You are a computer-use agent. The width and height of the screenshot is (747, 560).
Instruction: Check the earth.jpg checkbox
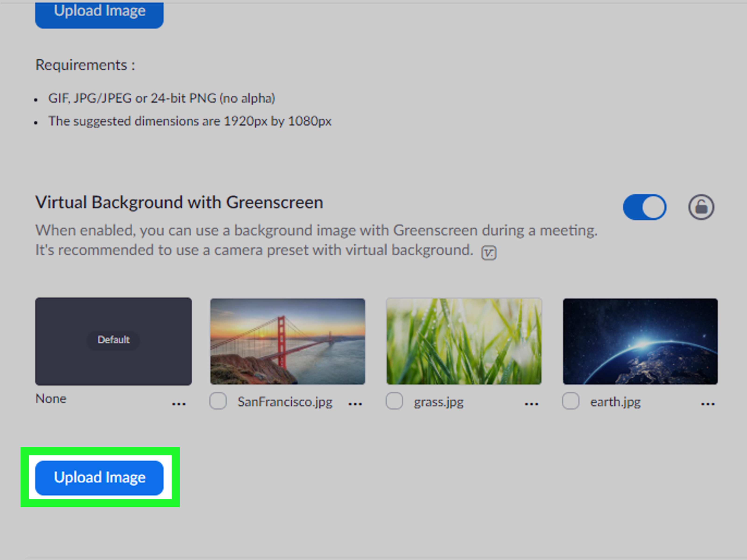[x=570, y=401]
